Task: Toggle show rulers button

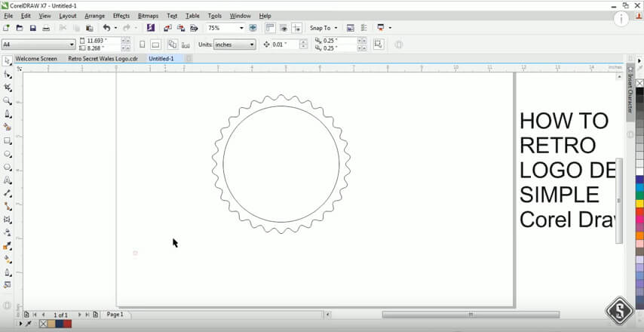Action: [270, 28]
